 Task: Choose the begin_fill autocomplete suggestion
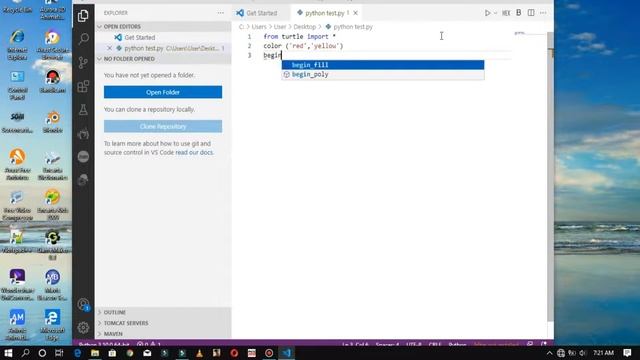click(383, 65)
